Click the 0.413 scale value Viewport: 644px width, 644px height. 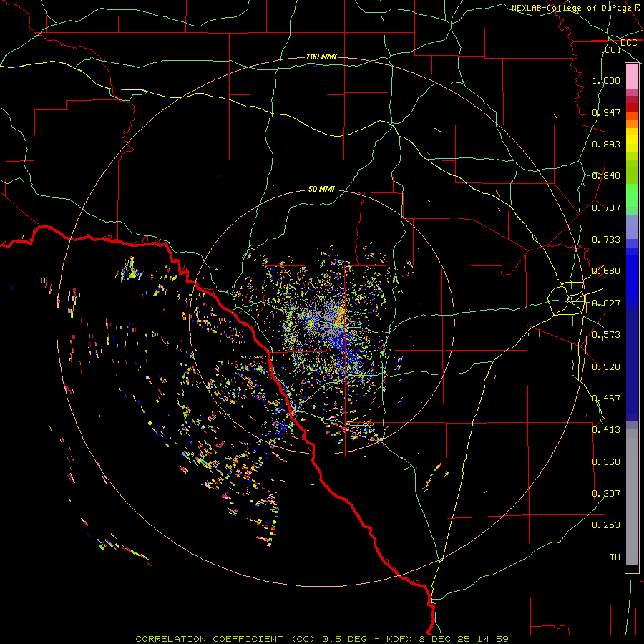point(606,430)
